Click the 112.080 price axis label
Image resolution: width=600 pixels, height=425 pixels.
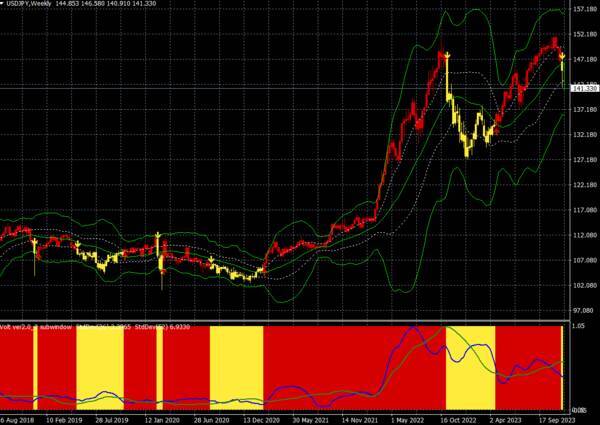pyautogui.click(x=583, y=235)
